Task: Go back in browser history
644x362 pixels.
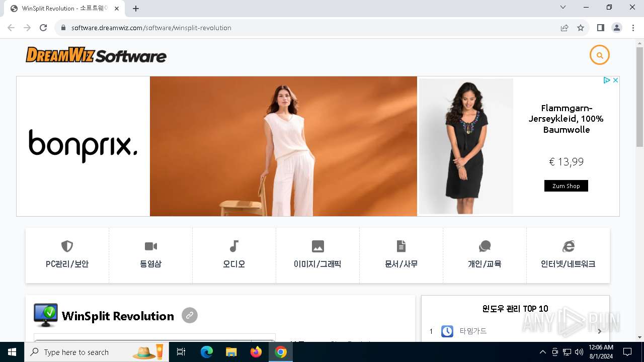Action: click(x=11, y=28)
